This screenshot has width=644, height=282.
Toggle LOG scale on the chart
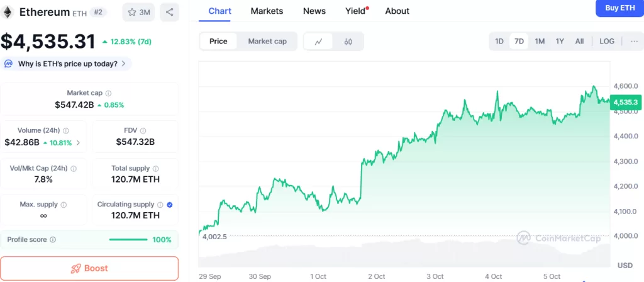pos(607,42)
